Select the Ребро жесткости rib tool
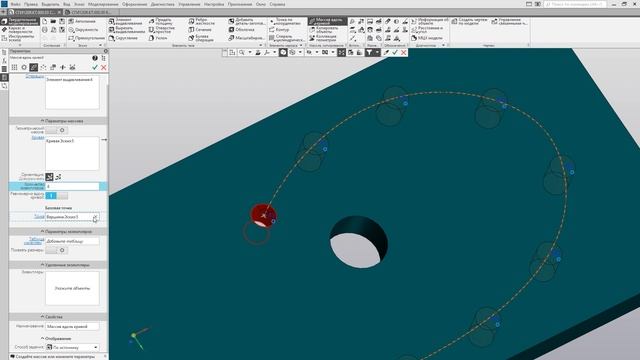The height and width of the screenshot is (360, 640). [202, 21]
